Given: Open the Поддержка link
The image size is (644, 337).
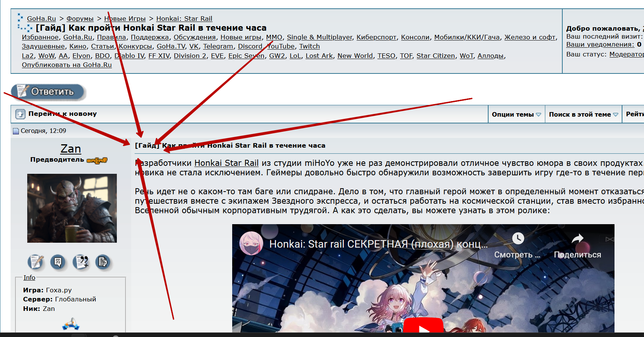Looking at the screenshot, I should (150, 37).
